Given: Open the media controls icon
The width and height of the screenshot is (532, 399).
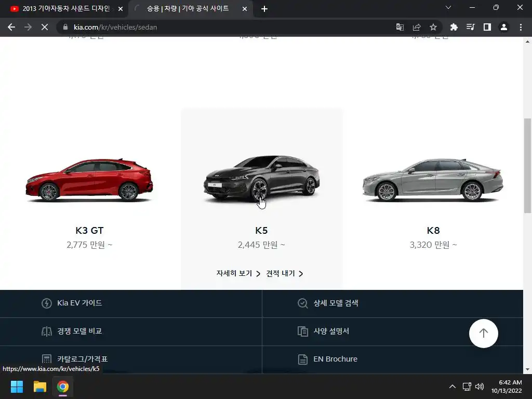Looking at the screenshot, I should click(x=470, y=27).
